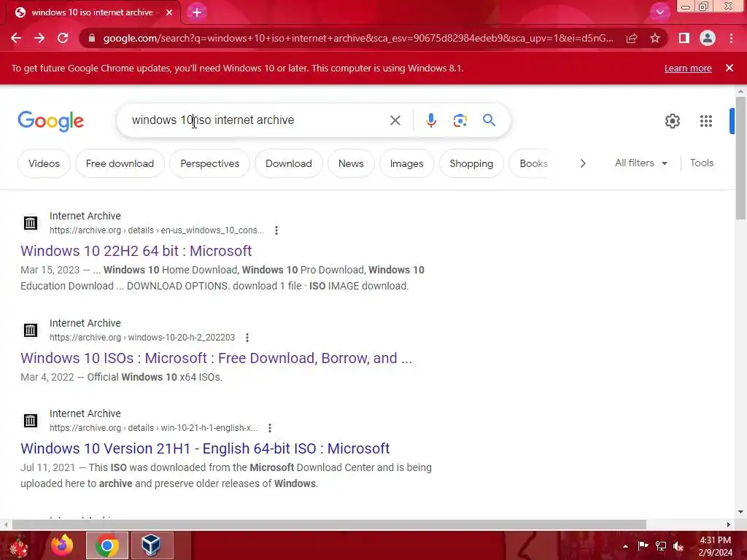Open the Start button on taskbar
The width and height of the screenshot is (747, 560).
click(x=18, y=545)
